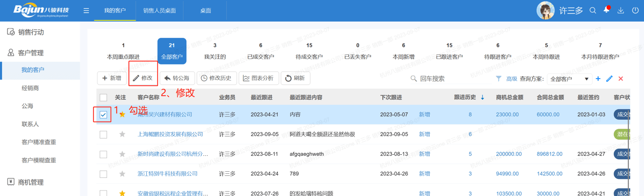Switch to the 销售人员桌面 tab

[159, 11]
